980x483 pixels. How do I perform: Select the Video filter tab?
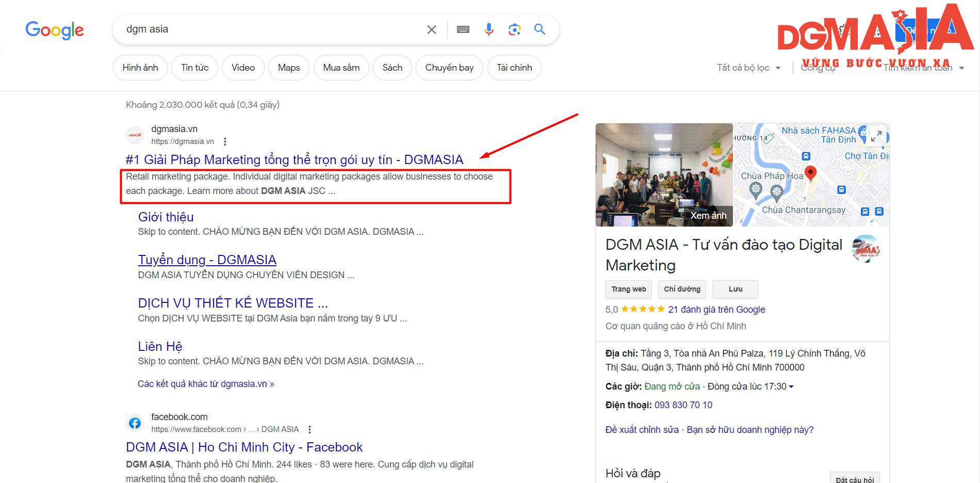tap(243, 68)
